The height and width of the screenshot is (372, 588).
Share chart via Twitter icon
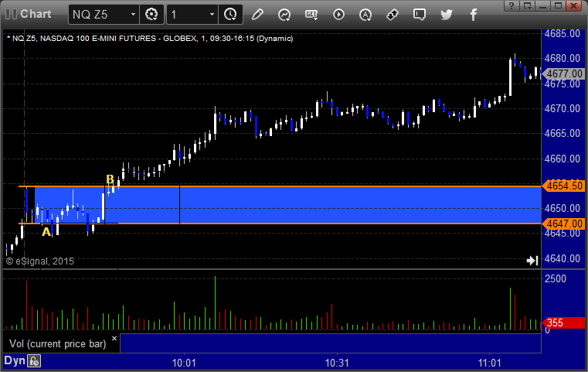click(446, 14)
